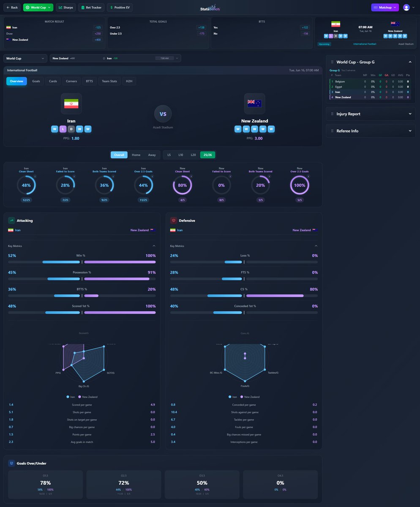Click the Defensive shield icon

(174, 221)
